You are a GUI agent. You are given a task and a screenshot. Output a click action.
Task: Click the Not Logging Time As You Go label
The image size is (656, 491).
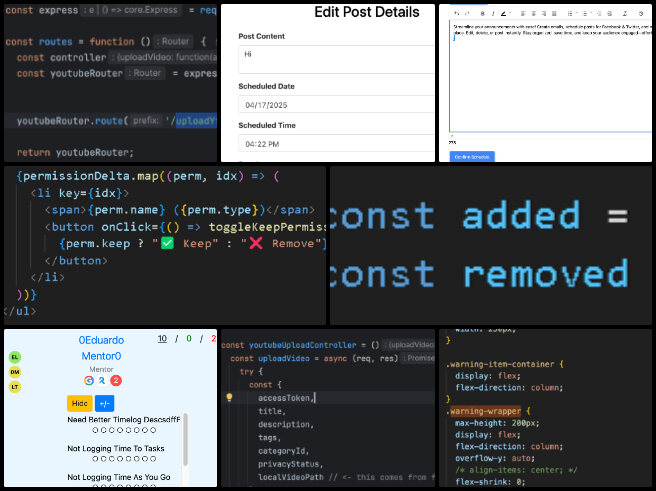[119, 477]
